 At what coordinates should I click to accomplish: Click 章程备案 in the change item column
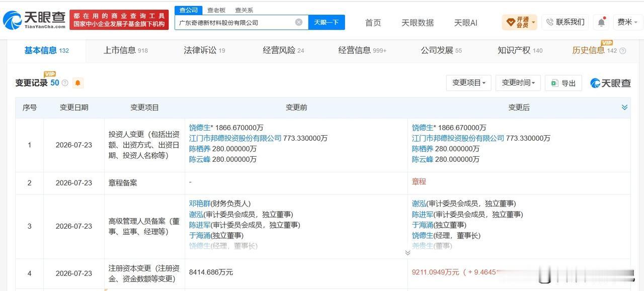[x=123, y=183]
